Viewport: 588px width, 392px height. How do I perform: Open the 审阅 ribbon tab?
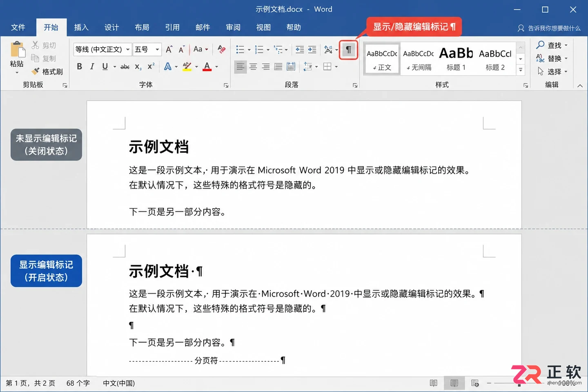(233, 27)
